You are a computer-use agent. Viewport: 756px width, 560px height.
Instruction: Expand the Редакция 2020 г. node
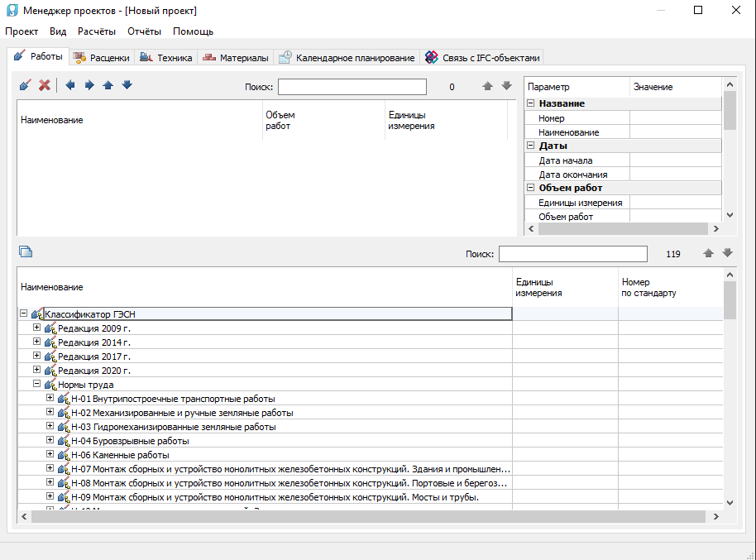[36, 370]
